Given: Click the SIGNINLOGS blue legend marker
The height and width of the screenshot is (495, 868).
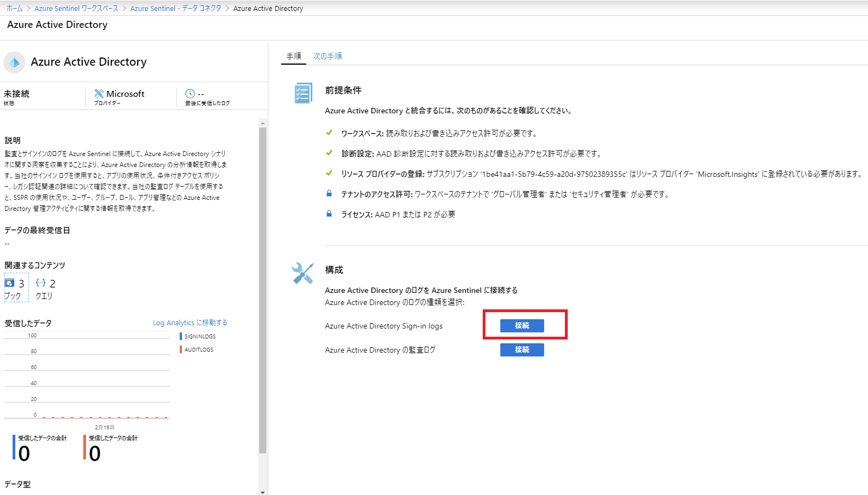Looking at the screenshot, I should tap(181, 336).
